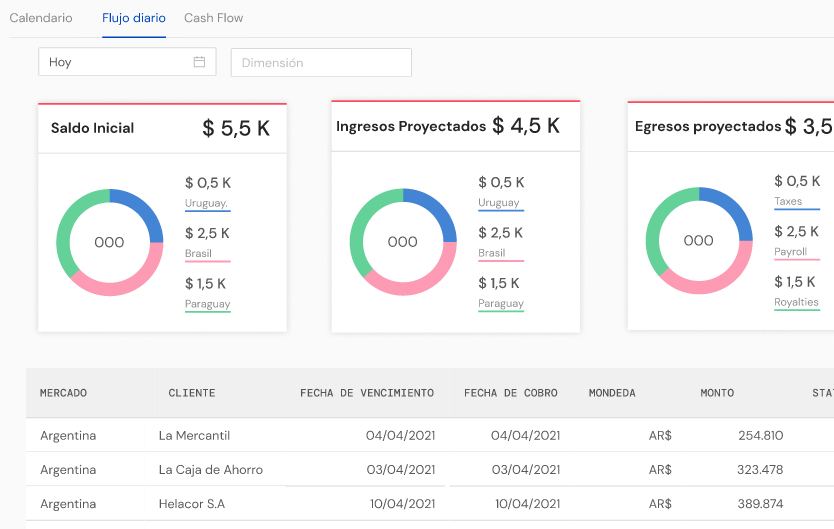834x529 pixels.
Task: Sort by FECHA DE COBRO column header
Action: pos(511,393)
